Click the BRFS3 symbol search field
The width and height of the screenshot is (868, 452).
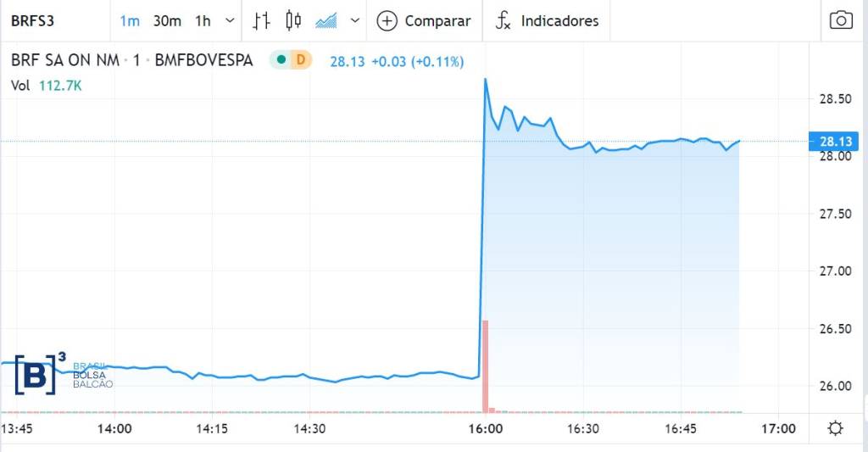click(x=51, y=21)
